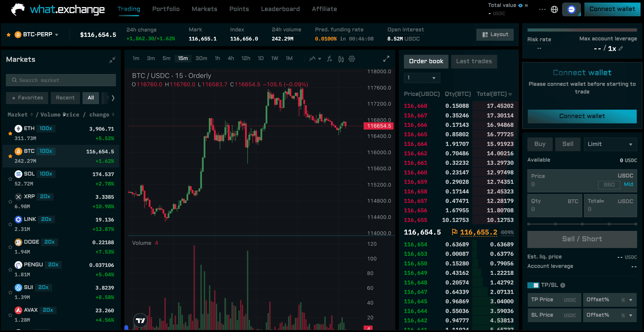Click the Search market field
The image size is (644, 332).
[61, 80]
